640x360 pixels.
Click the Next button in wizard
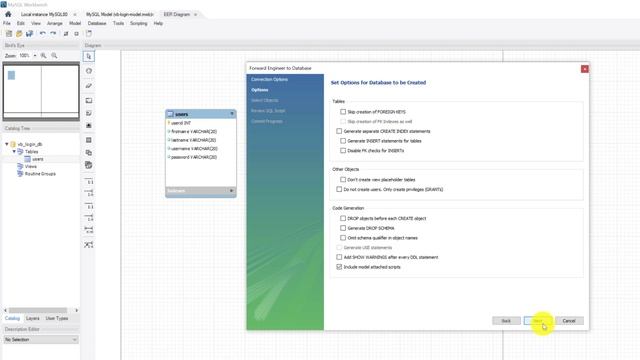pyautogui.click(x=538, y=321)
